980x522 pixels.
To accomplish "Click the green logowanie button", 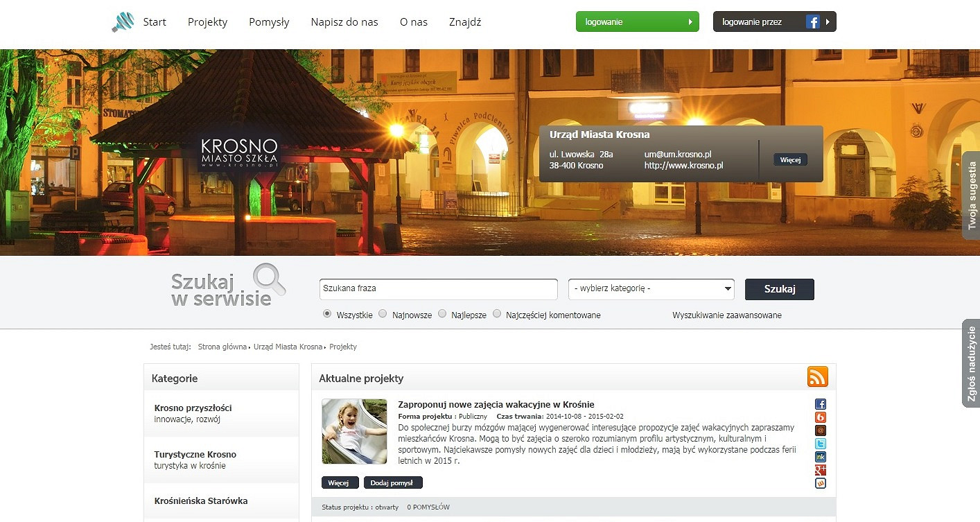I will click(x=637, y=21).
